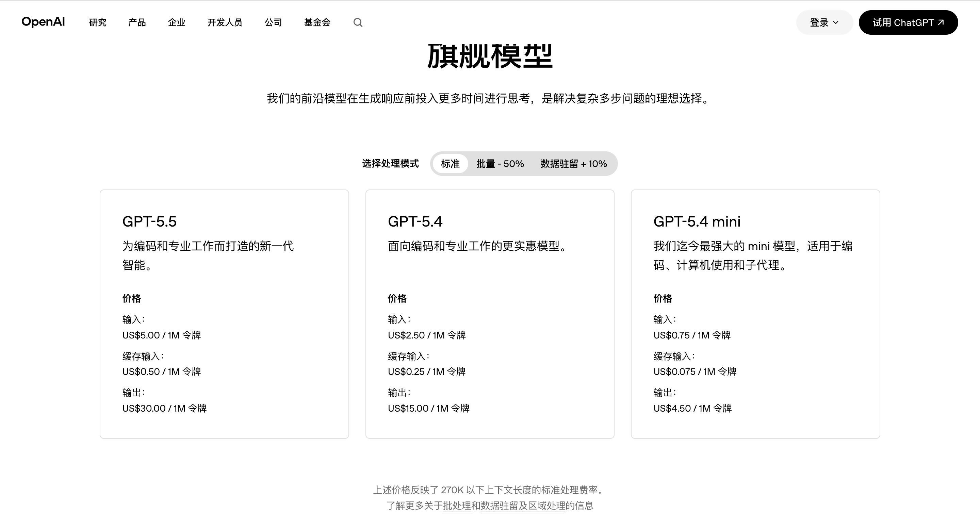Click the GPT-5.4 card title
The height and width of the screenshot is (530, 980).
point(415,221)
